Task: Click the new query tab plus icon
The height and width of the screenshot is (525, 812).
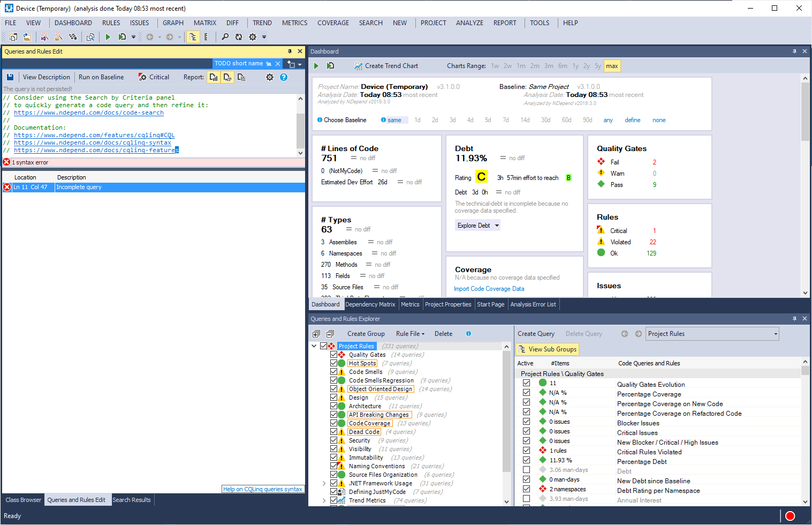Action: pyautogui.click(x=291, y=64)
